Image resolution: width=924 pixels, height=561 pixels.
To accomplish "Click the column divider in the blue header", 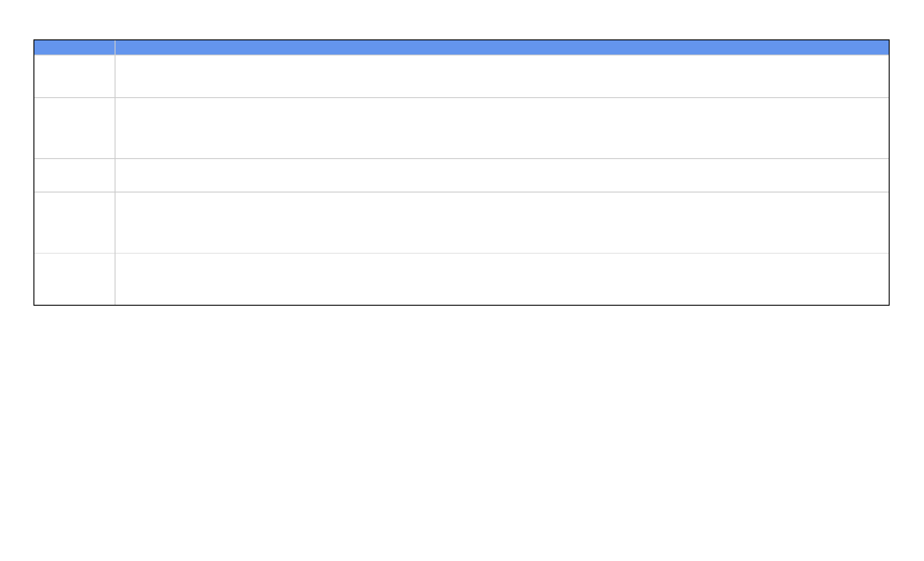I will coord(115,48).
